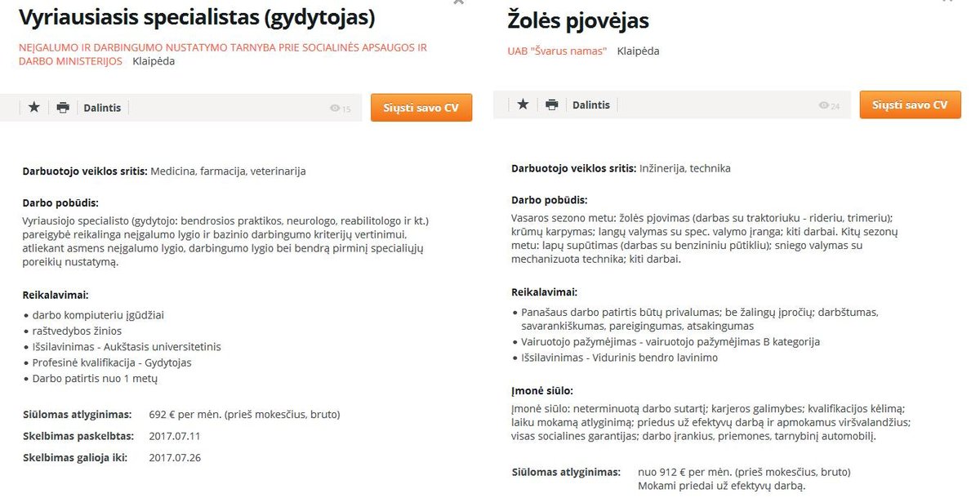Image resolution: width=980 pixels, height=498 pixels.
Task: Click Klaipėda location under the doctor ad
Action: (x=154, y=61)
